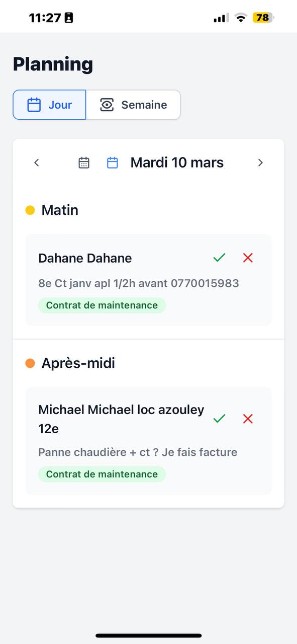Approve Michael Michael appointment with green check
The width and height of the screenshot is (297, 644).
pos(219,418)
